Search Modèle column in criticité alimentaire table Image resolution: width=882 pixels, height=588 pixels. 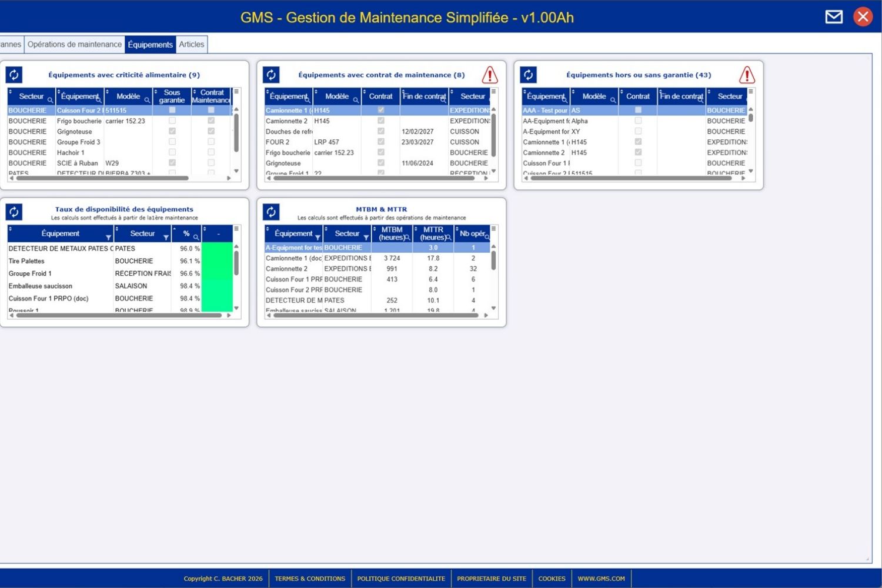point(147,100)
